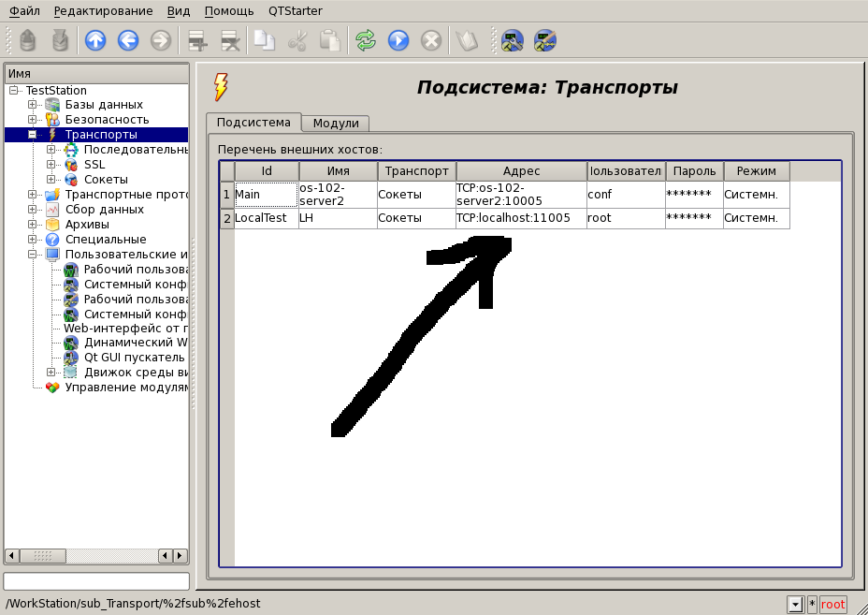The width and height of the screenshot is (868, 615).
Task: Click the add item toolbar icon
Action: pos(197,40)
